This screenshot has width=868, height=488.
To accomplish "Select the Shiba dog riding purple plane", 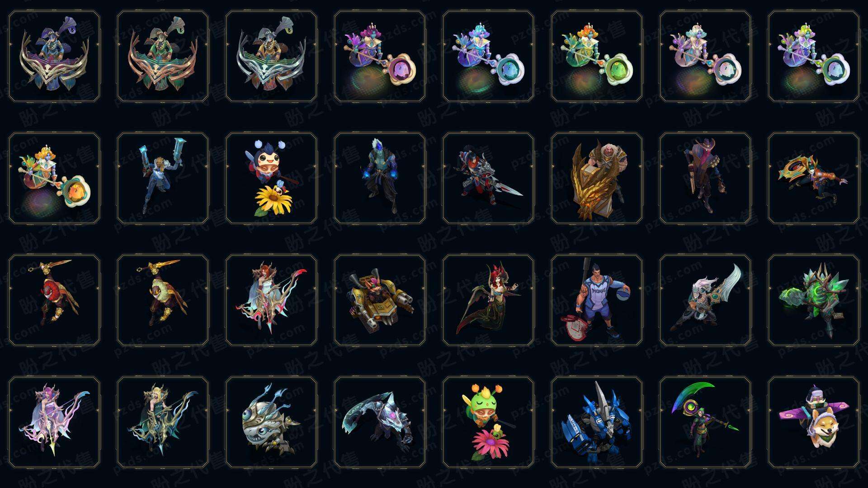I will [814, 422].
